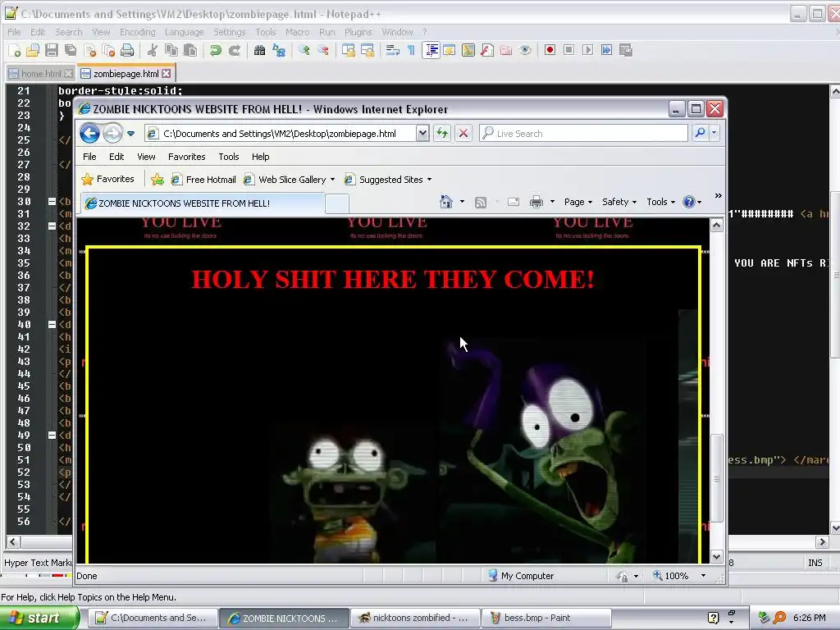Open recent pages dropdown beside Forward
Screen dimensions: 840x630
coord(130,134)
